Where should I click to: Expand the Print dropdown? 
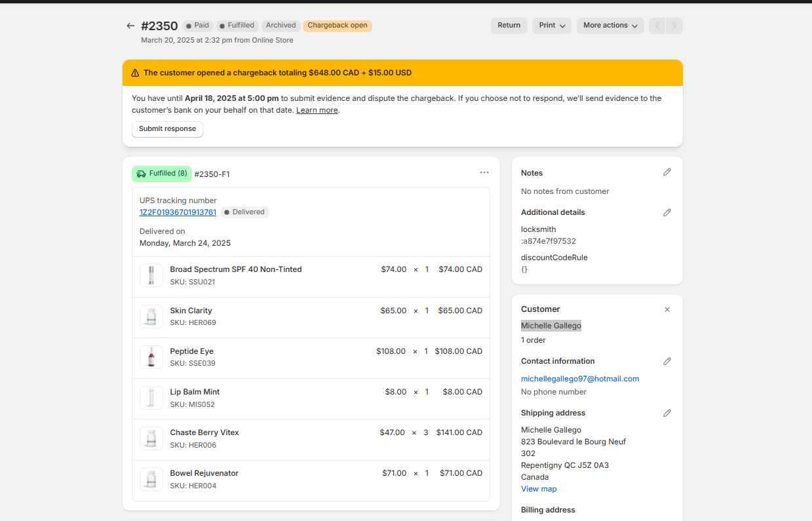tap(551, 26)
